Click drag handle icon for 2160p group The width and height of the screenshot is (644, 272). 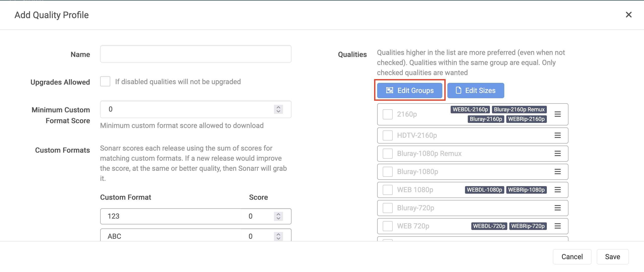[557, 114]
